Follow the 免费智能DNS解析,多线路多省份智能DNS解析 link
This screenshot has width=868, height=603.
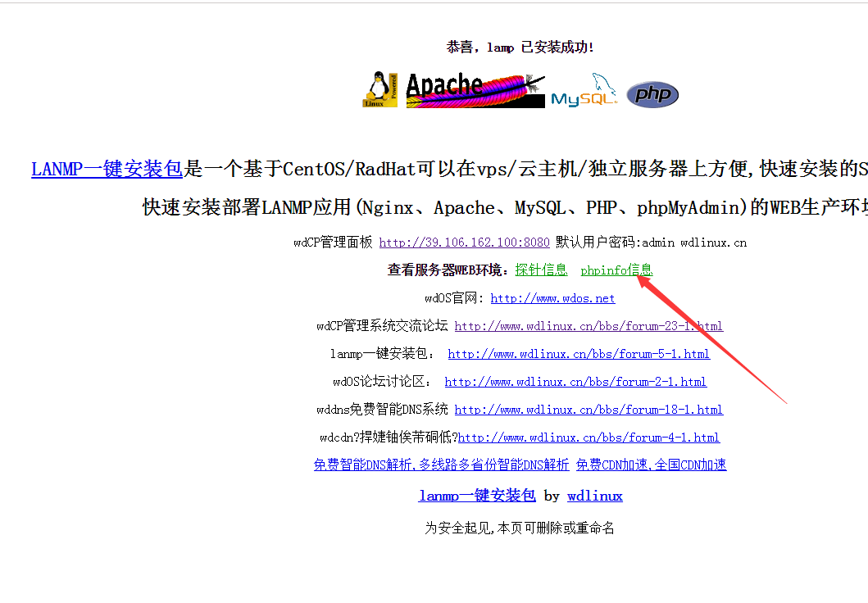coord(441,465)
